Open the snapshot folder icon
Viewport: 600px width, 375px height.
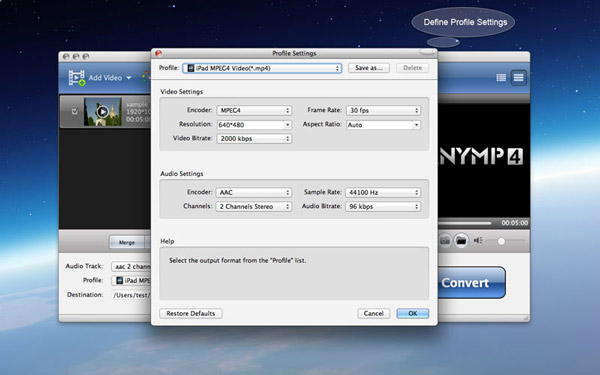point(461,241)
